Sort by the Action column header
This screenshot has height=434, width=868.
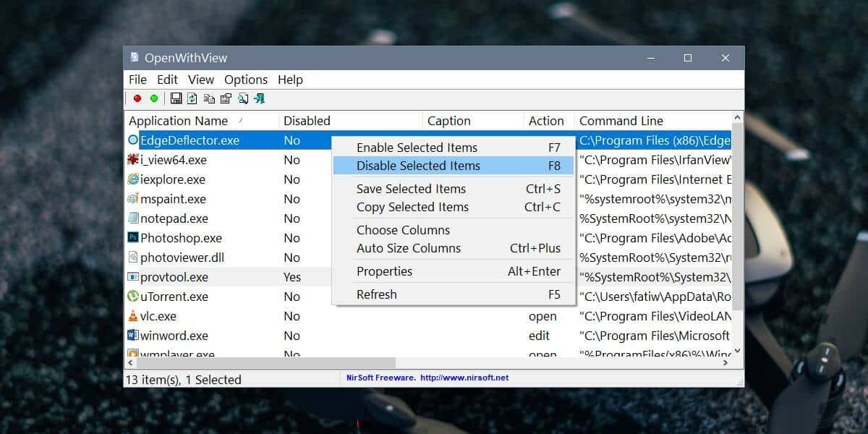549,121
